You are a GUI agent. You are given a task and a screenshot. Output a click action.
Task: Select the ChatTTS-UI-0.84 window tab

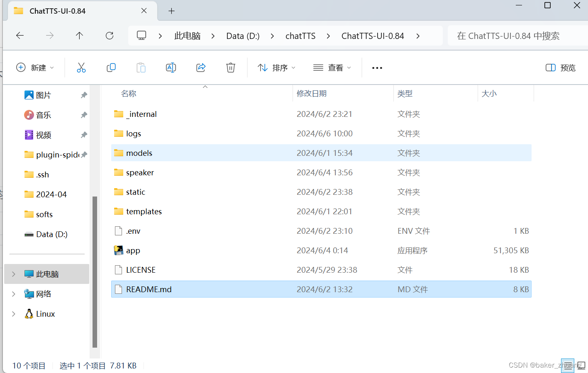click(83, 11)
